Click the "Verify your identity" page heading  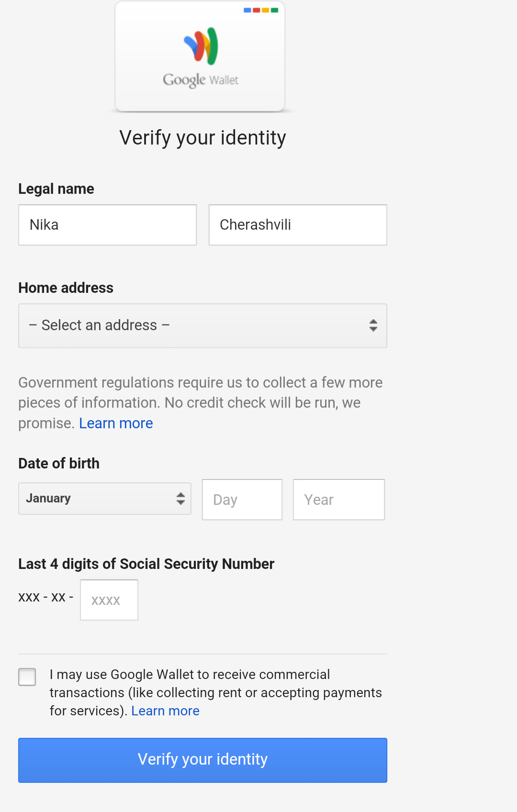[x=202, y=138]
